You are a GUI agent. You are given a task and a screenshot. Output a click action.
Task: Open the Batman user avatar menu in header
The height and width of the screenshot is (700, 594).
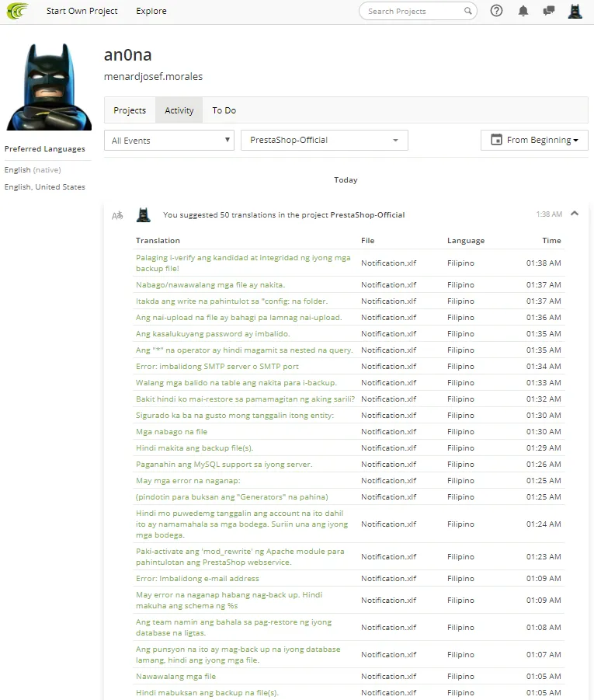coord(575,11)
